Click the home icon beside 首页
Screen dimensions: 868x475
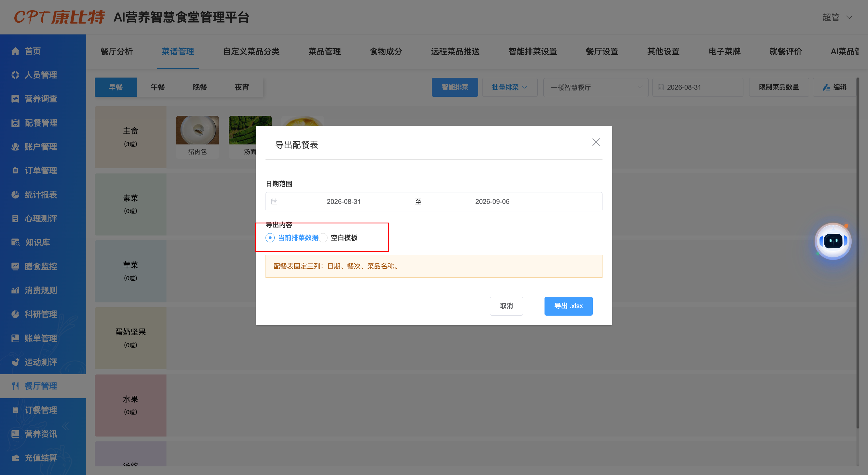(x=15, y=51)
